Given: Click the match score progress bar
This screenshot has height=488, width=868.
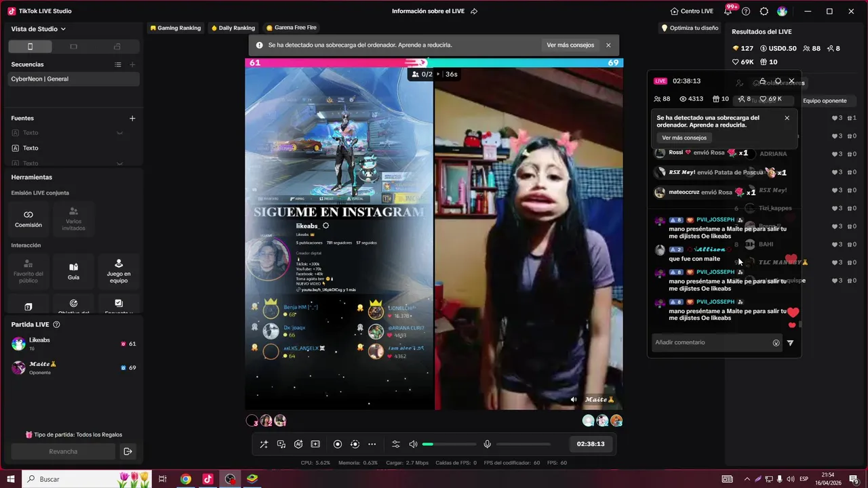Looking at the screenshot, I should 434,62.
